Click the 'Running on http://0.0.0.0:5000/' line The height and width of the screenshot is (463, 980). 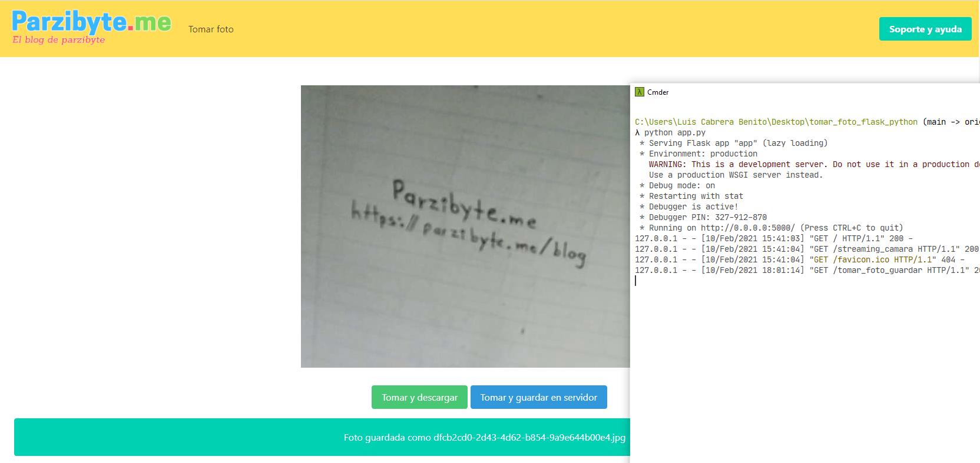point(772,228)
